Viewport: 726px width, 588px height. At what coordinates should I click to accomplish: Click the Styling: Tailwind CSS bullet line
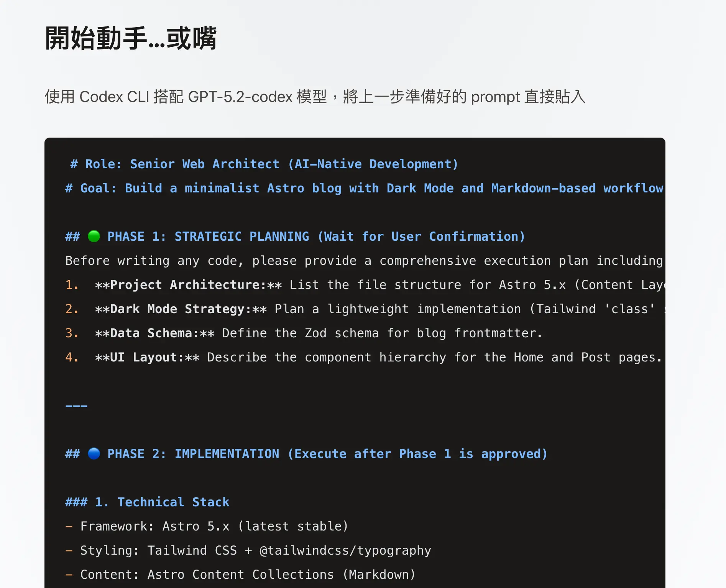tap(249, 550)
